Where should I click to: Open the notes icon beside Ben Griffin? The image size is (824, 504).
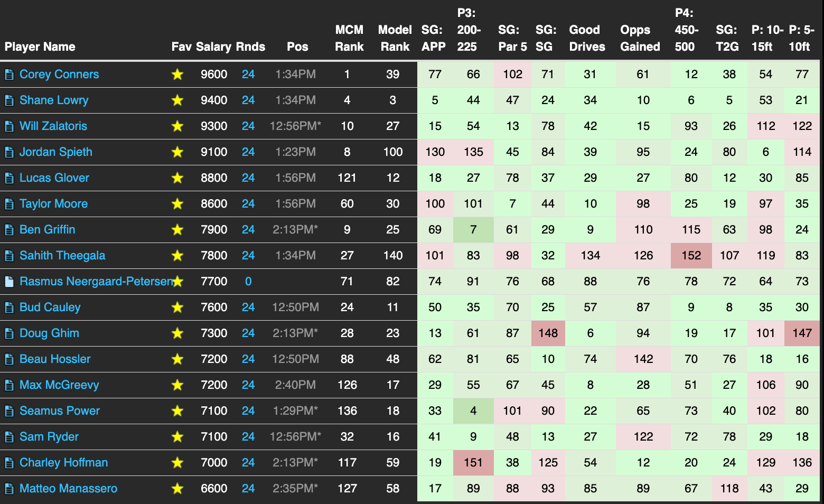pyautogui.click(x=9, y=230)
